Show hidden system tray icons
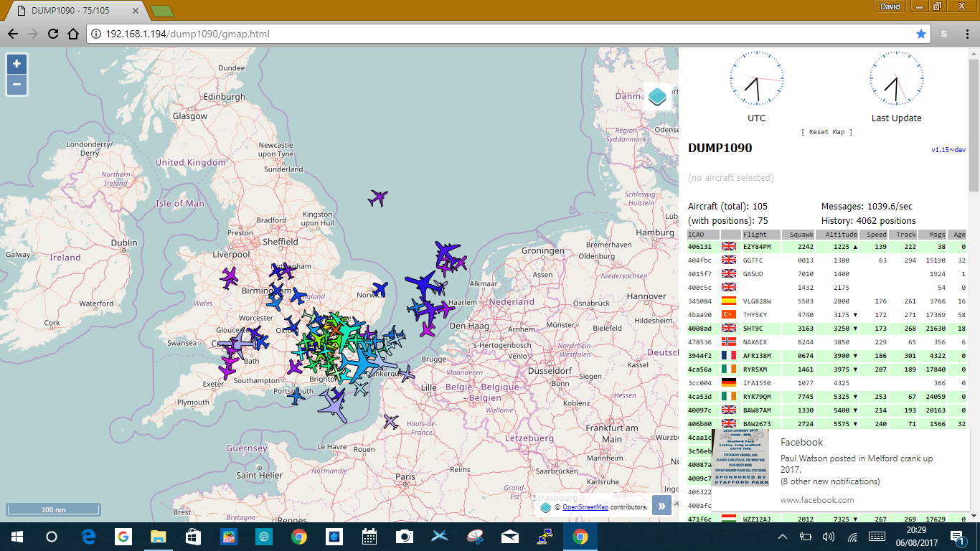This screenshot has height=551, width=980. click(783, 537)
